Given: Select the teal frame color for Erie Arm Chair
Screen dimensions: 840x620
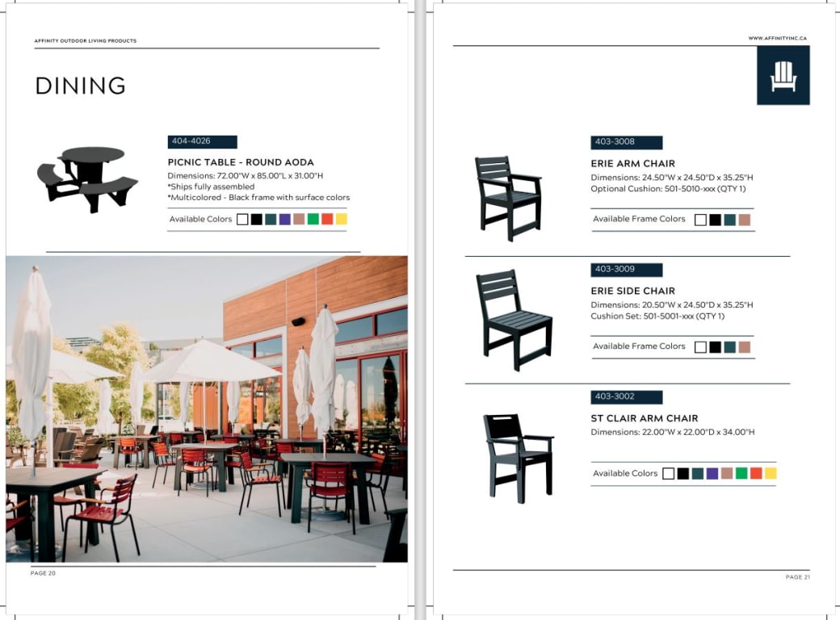Looking at the screenshot, I should (729, 219).
